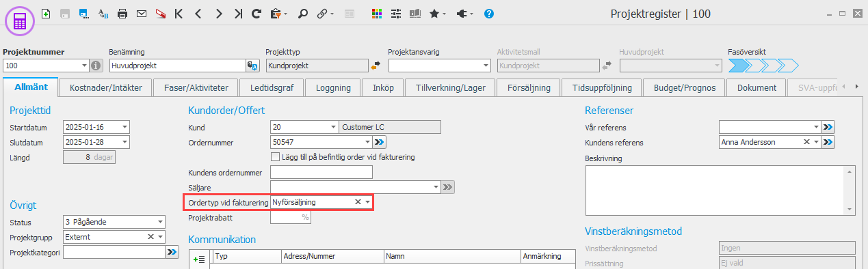
Task: Expand the Projektansvarig dropdown
Action: tap(486, 66)
